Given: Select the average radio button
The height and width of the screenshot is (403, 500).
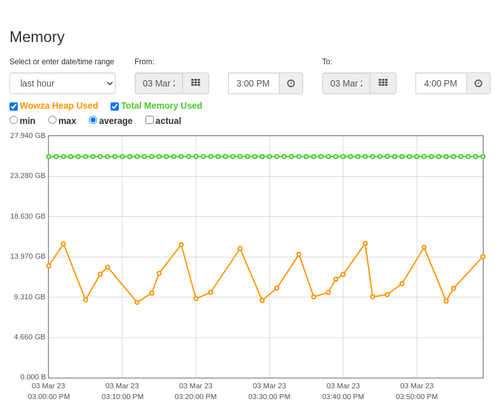Looking at the screenshot, I should [x=93, y=120].
